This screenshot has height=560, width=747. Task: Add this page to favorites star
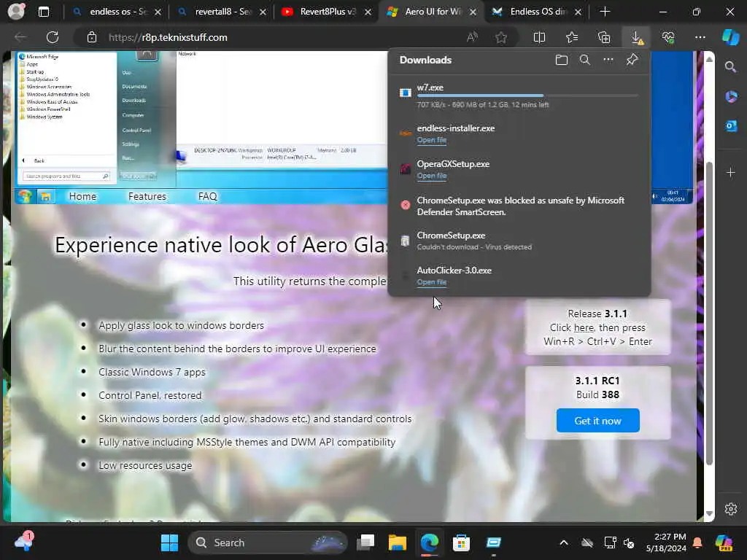pyautogui.click(x=500, y=37)
